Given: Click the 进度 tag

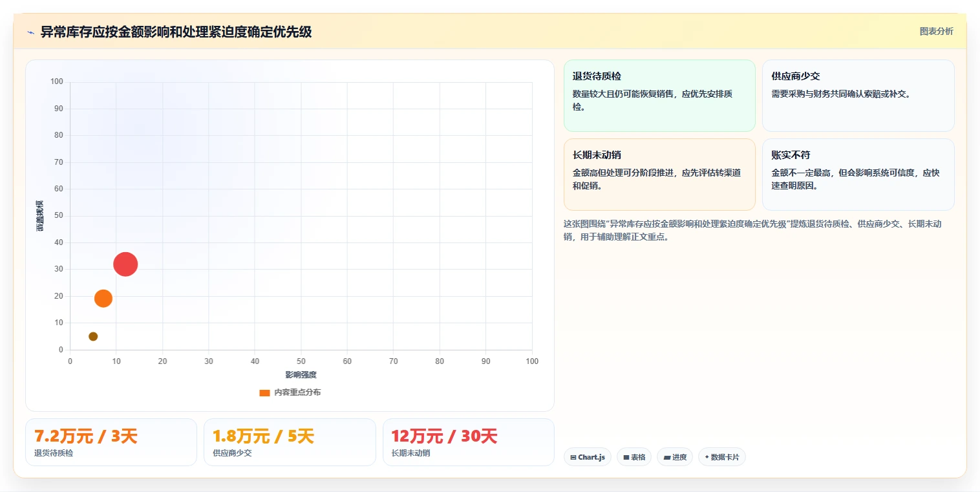Looking at the screenshot, I should [675, 457].
